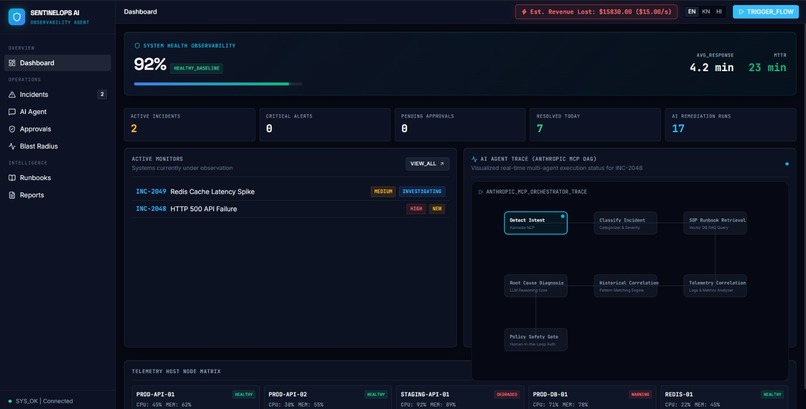Image resolution: width=806 pixels, height=409 pixels.
Task: Click the pulse icon beside Blast Radius
Action: click(x=12, y=146)
